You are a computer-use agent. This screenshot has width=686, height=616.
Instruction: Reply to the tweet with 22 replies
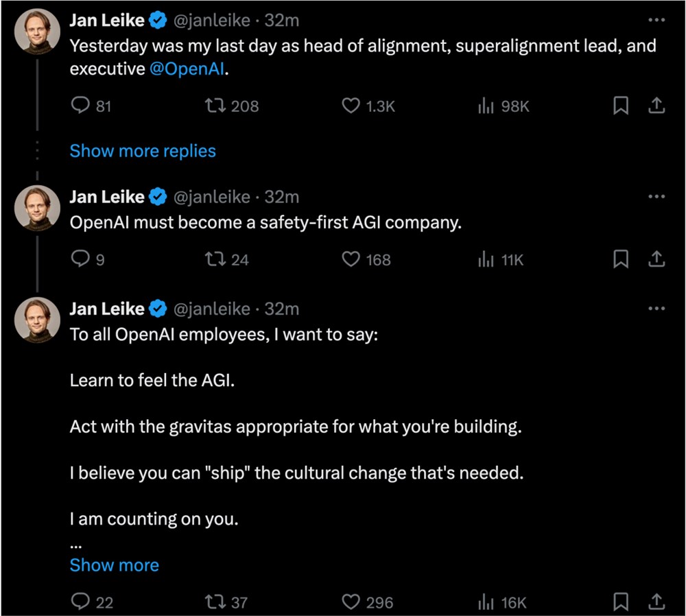(81, 602)
